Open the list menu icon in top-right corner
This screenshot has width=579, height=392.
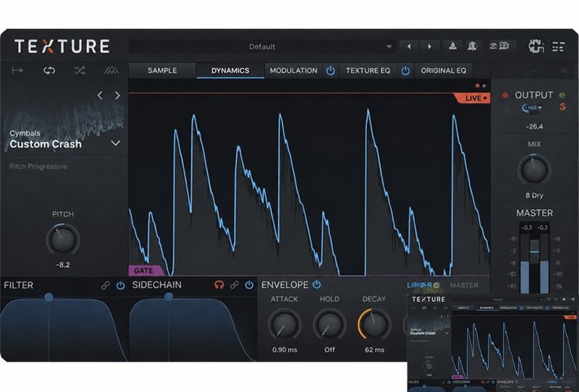coord(558,46)
